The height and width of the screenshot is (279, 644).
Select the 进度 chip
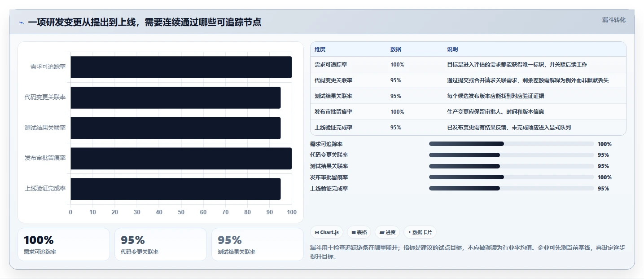coord(387,232)
